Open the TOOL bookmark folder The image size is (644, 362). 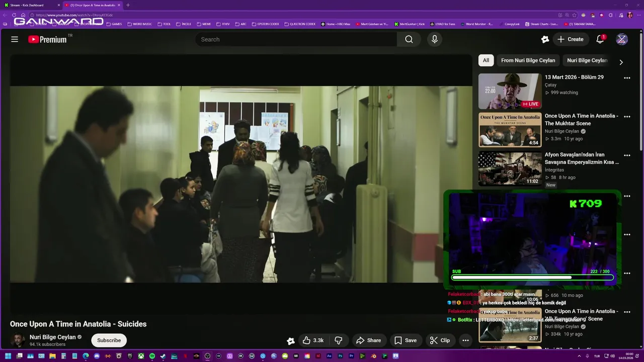[x=165, y=24]
